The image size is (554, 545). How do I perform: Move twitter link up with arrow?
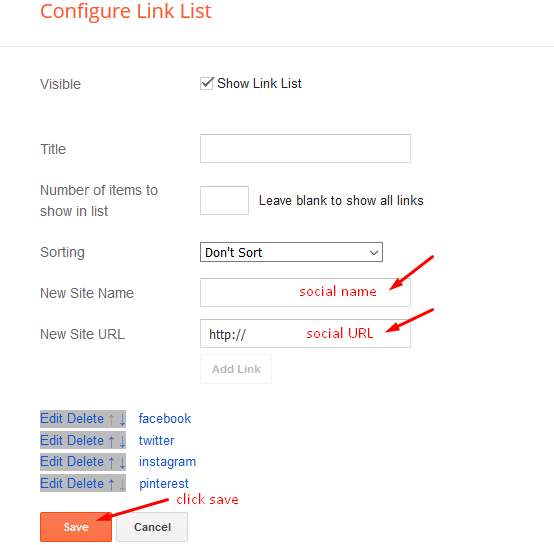pyautogui.click(x=112, y=442)
